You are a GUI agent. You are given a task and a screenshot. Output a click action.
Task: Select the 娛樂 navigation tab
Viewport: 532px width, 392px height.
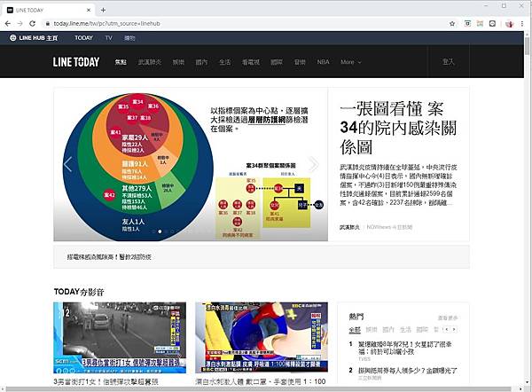click(x=178, y=62)
